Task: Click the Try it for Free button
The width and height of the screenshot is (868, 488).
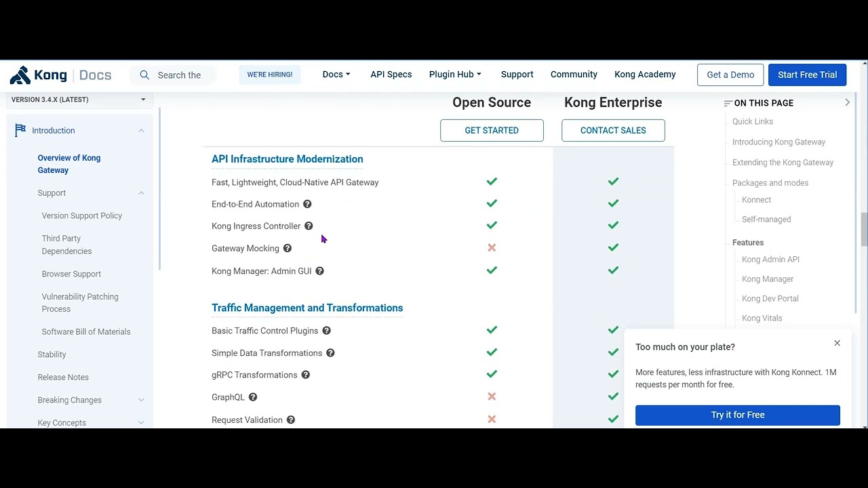Action: coord(738,415)
